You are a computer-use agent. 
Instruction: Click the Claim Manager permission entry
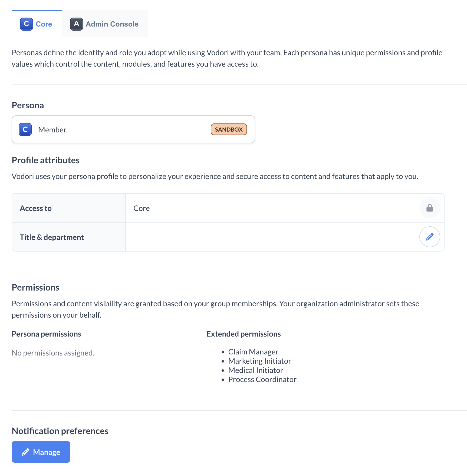click(253, 351)
